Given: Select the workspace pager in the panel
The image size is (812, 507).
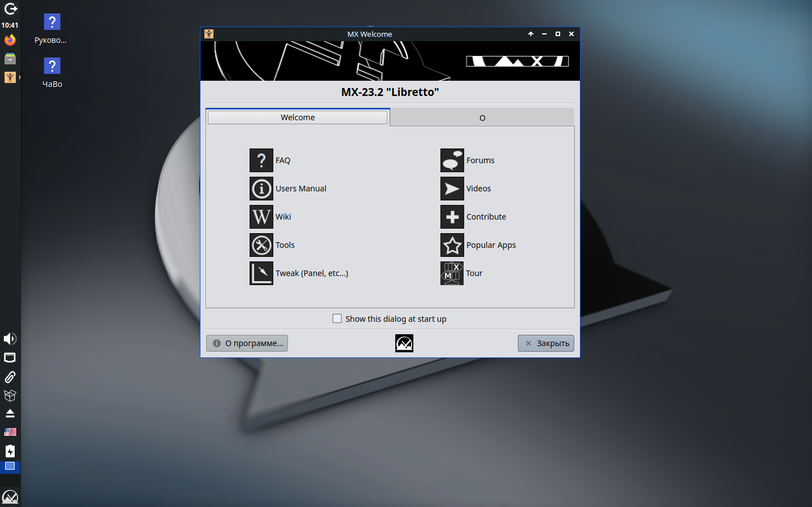Looking at the screenshot, I should point(10,467).
